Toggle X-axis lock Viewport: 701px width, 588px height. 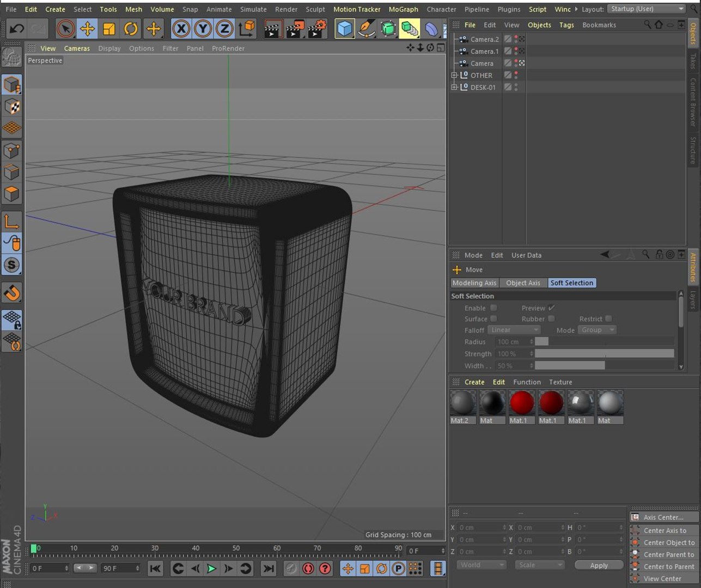click(x=181, y=29)
